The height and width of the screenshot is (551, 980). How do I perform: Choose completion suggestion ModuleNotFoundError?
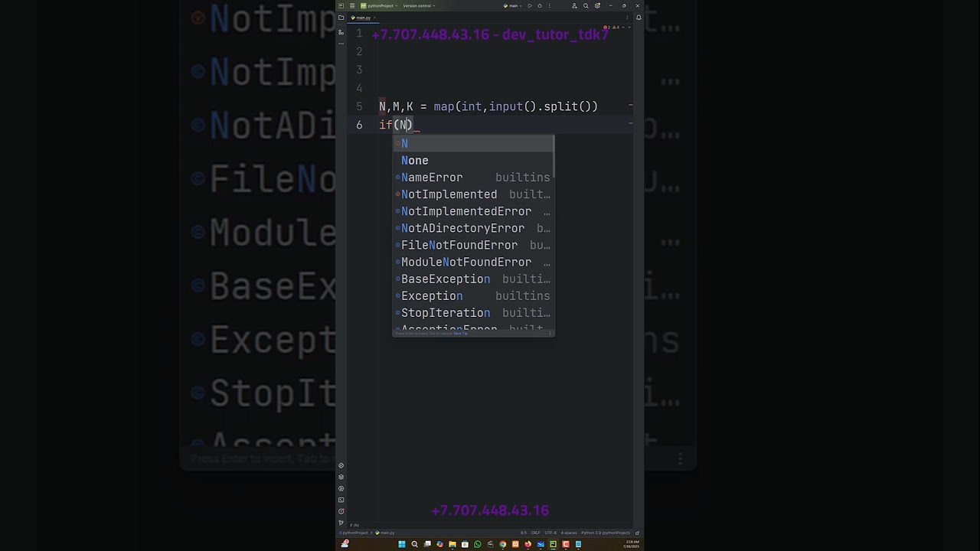(x=473, y=262)
